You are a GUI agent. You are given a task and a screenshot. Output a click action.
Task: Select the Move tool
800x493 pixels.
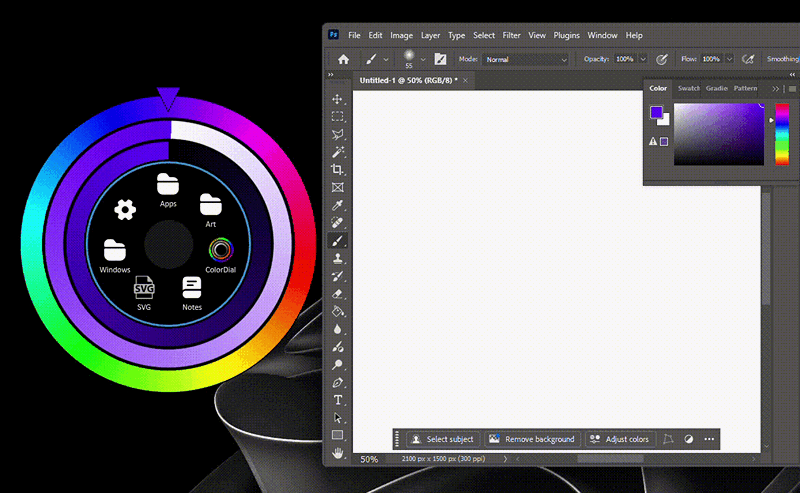338,99
